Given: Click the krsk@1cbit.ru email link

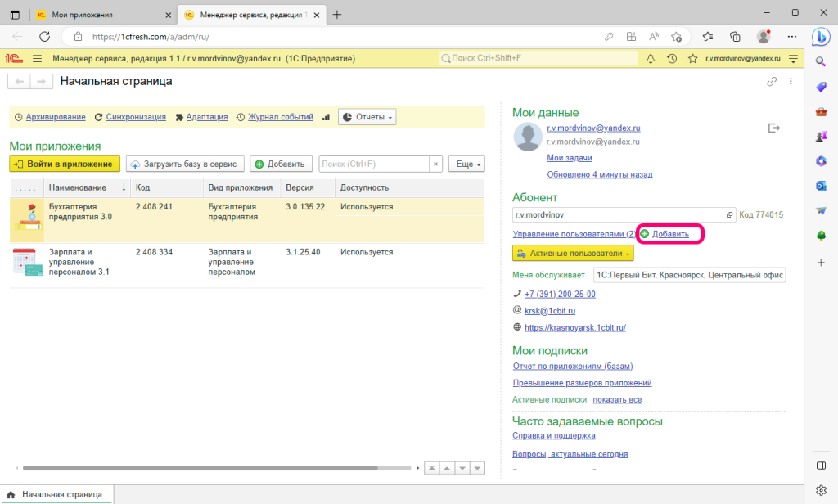Looking at the screenshot, I should [x=550, y=311].
